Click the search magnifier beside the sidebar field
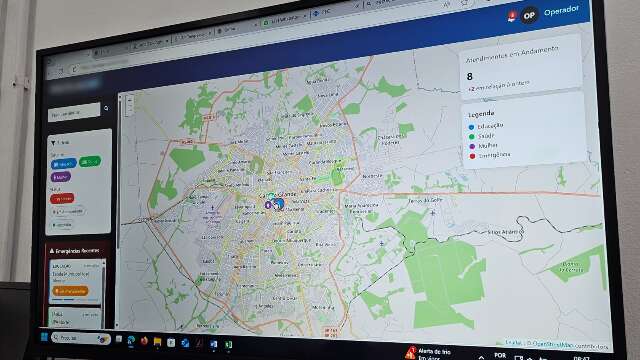The image size is (640, 360). tap(107, 108)
